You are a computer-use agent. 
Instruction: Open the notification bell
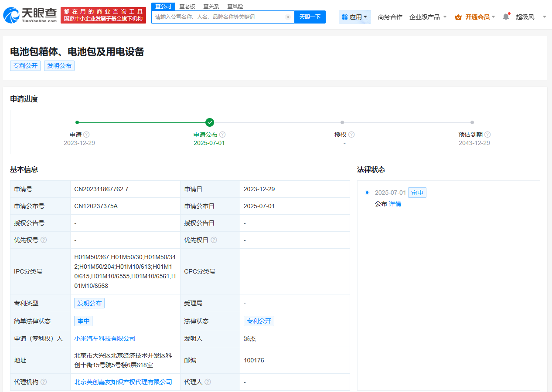pos(506,17)
